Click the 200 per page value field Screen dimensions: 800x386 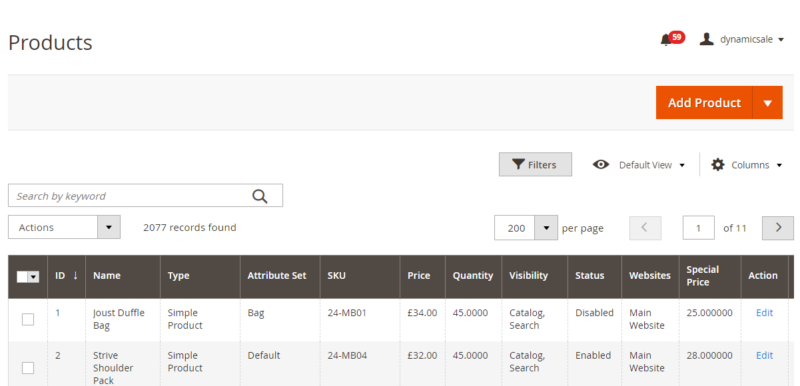click(x=515, y=228)
